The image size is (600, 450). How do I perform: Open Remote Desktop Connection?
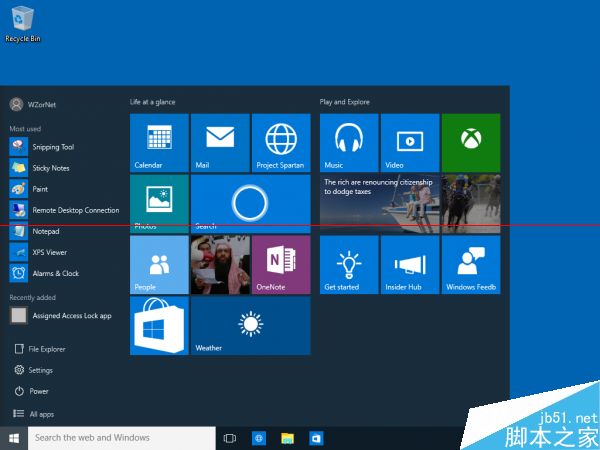click(x=64, y=210)
